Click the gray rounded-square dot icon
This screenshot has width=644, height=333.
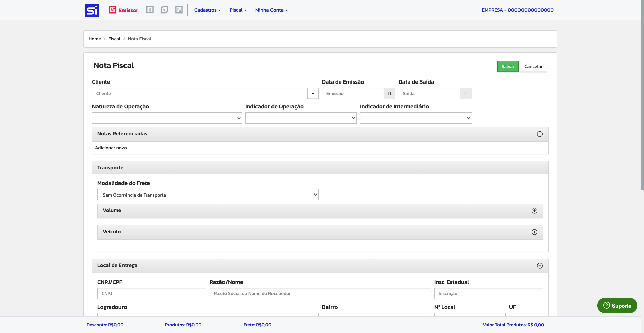pyautogui.click(x=164, y=10)
